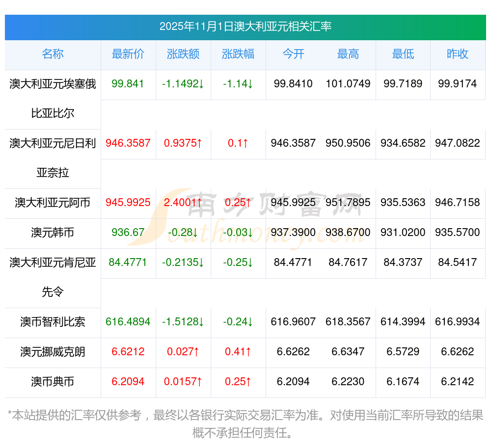Click the 澳元韩币 row name
This screenshot has width=491, height=448.
tap(53, 233)
